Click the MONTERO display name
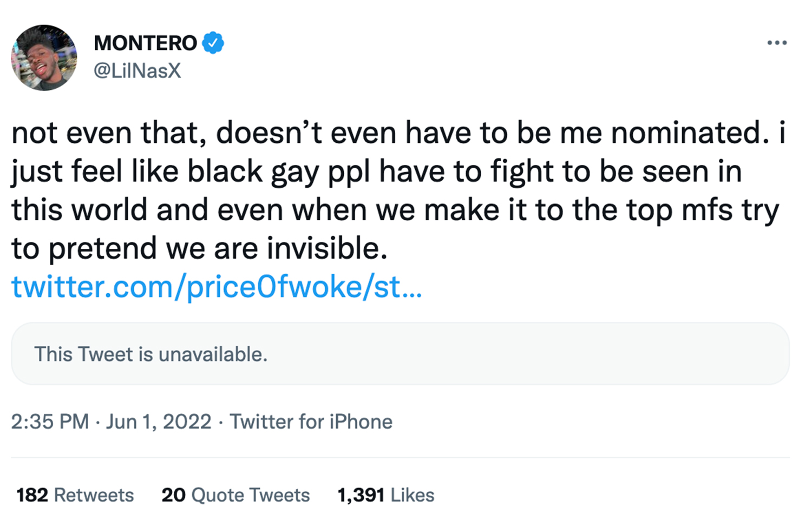The width and height of the screenshot is (812, 527). tap(145, 43)
